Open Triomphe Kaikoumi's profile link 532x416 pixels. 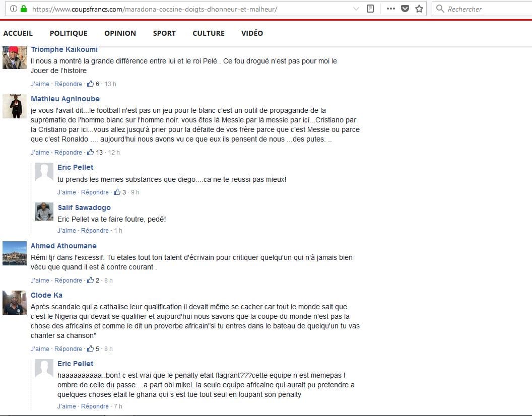[64, 49]
